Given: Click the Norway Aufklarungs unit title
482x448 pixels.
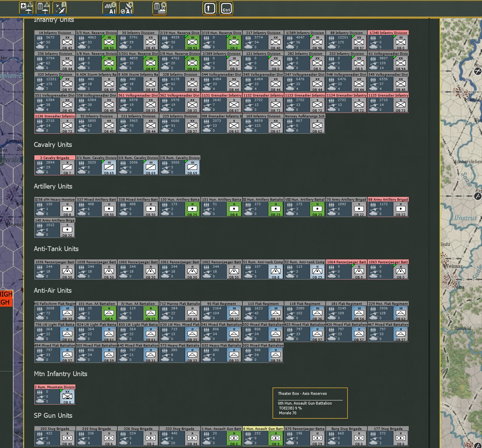Looking at the screenshot, I should [305, 116].
